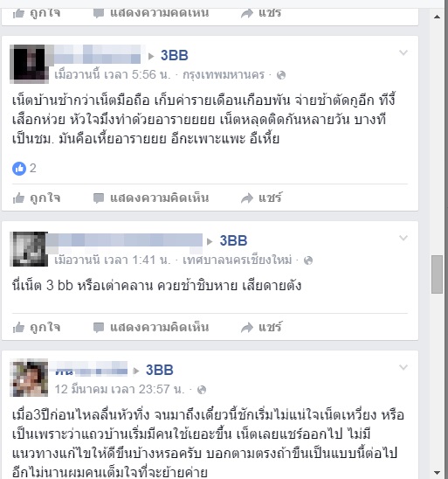
Task: Open the 12 March 23:57 timestamp
Action: point(120,390)
